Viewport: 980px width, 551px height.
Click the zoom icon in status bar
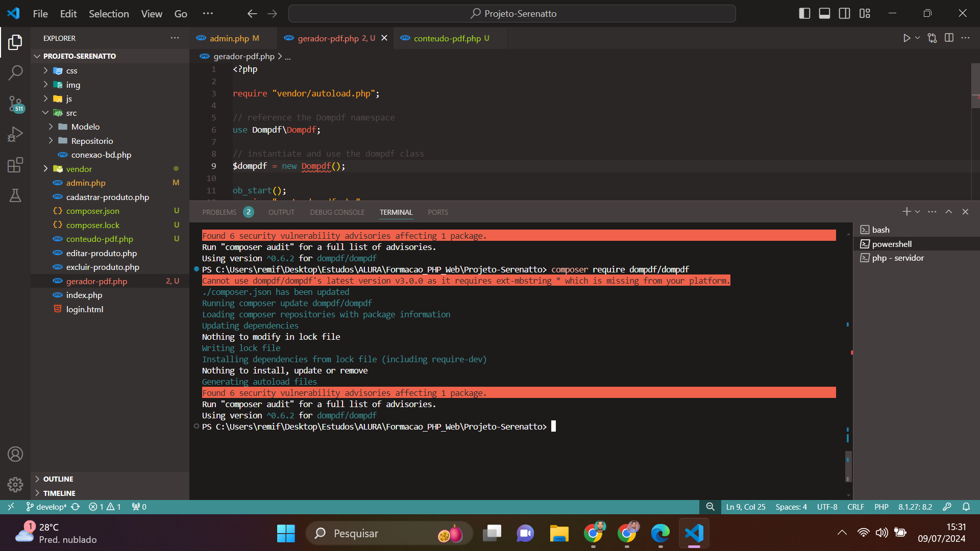[710, 507]
